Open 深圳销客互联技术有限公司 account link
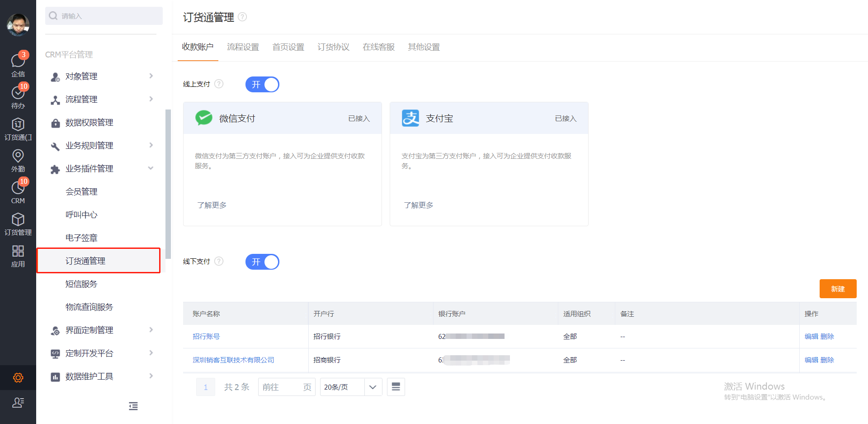The width and height of the screenshot is (868, 424). point(233,360)
